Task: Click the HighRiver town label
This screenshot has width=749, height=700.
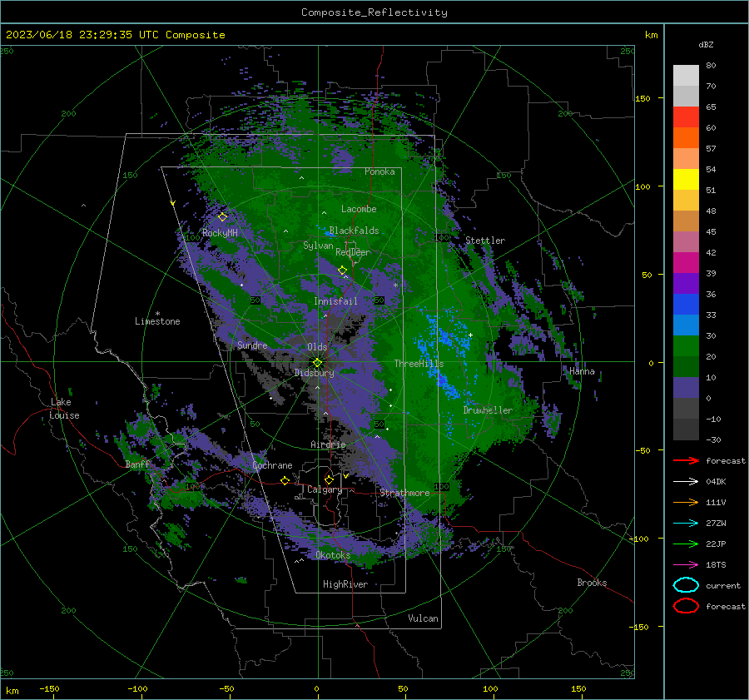Action: [345, 584]
